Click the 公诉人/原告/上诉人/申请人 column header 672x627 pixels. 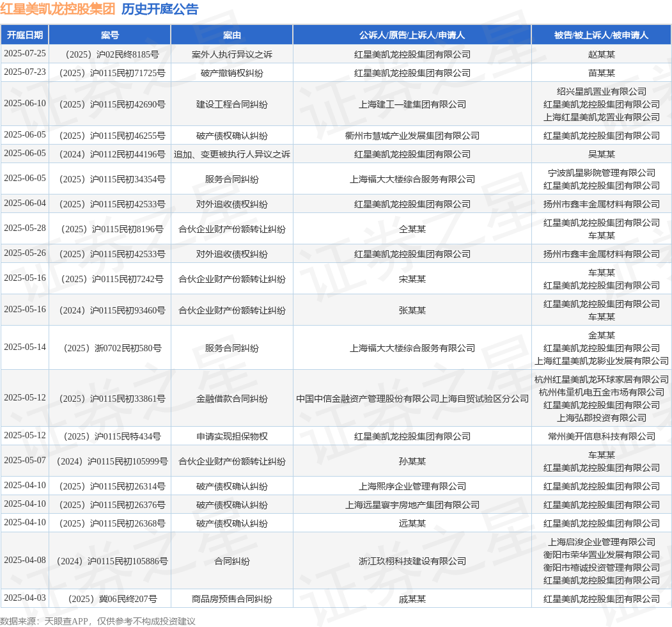(412, 35)
